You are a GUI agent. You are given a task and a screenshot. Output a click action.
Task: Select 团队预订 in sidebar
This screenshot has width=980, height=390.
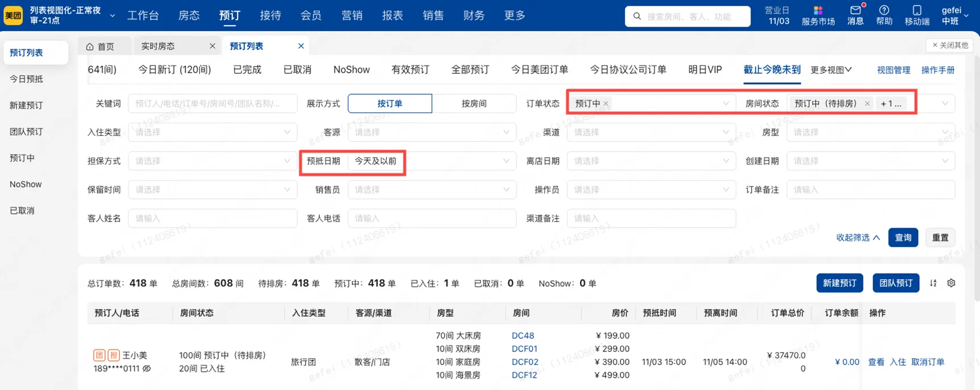coord(26,132)
